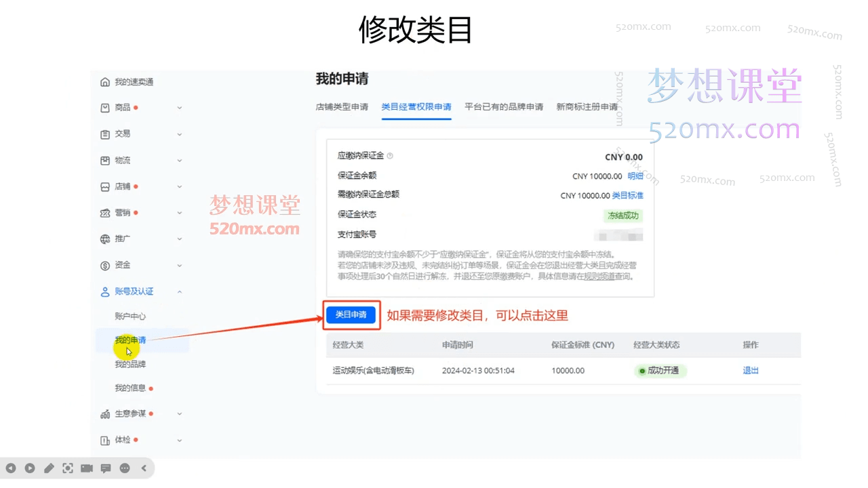868x488 pixels.
Task: Select the pen annotation tool
Action: [x=49, y=468]
